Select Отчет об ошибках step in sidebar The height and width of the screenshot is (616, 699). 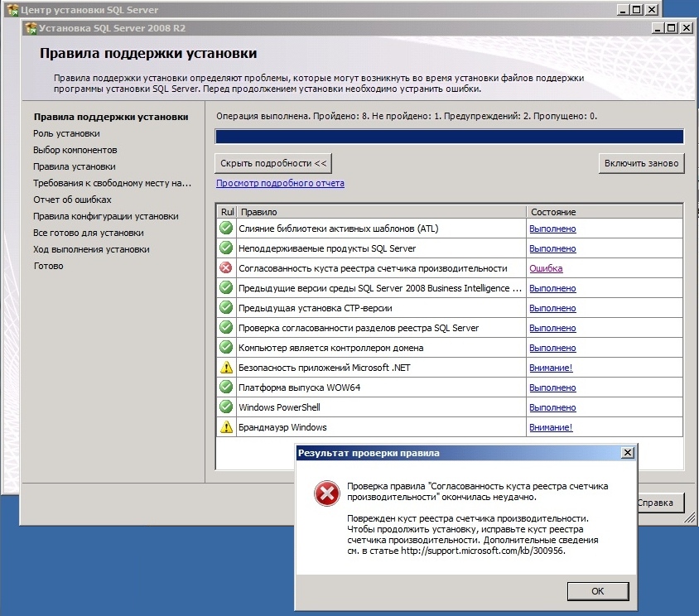click(72, 200)
